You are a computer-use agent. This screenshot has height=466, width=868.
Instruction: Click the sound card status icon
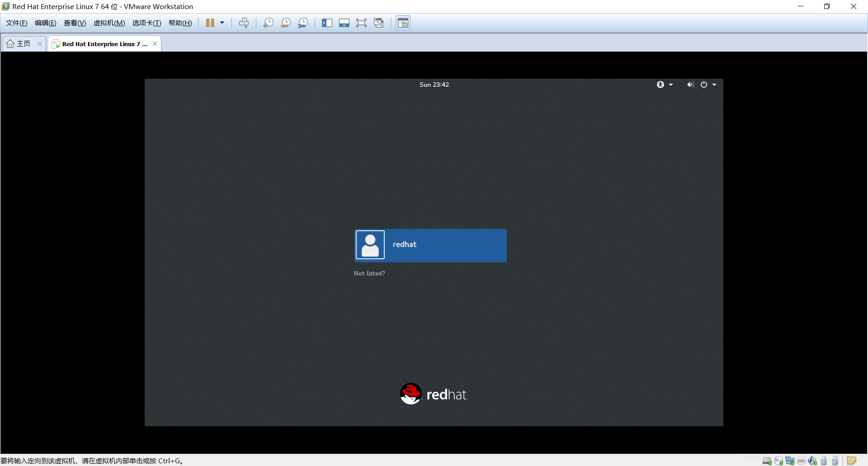tap(812, 461)
